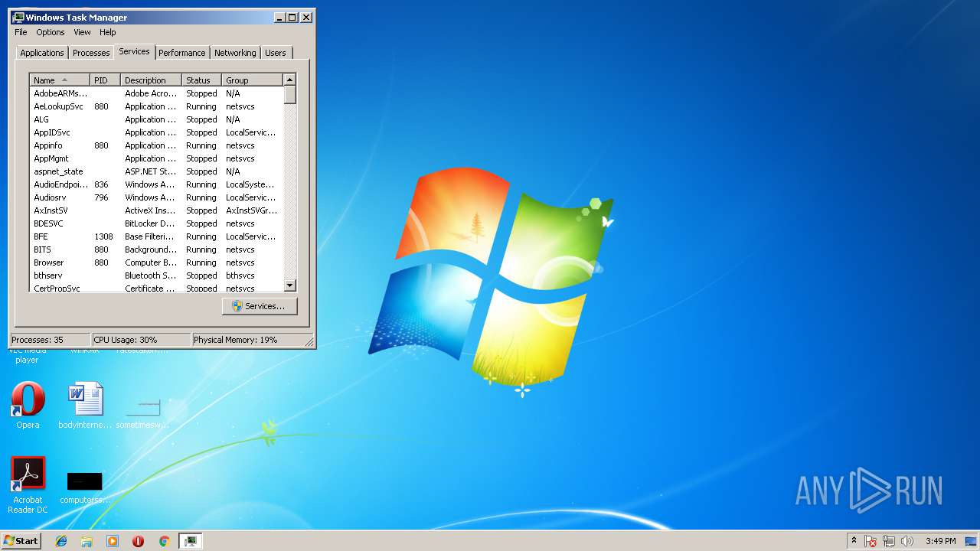Open Action Center flag tray icon
Viewport: 980px width, 551px height.
click(x=871, y=541)
